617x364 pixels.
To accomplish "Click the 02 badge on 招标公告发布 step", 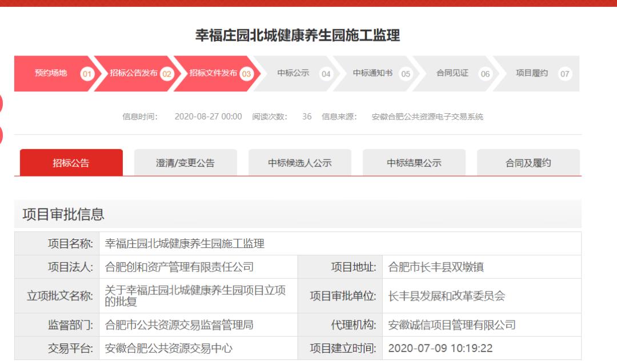I will coord(166,74).
